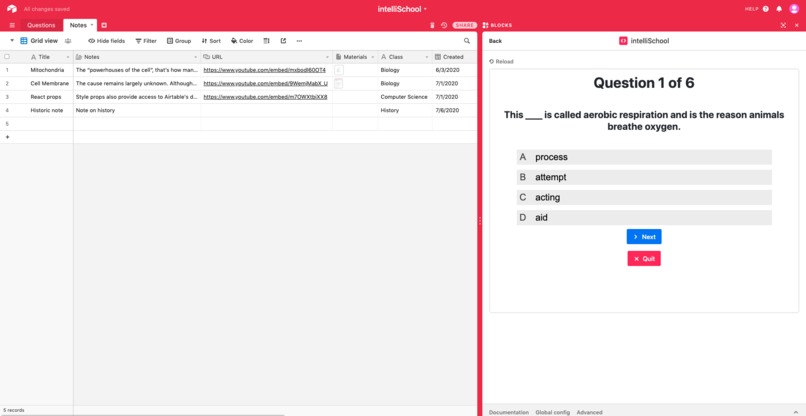Click the Created column header

tap(454, 57)
